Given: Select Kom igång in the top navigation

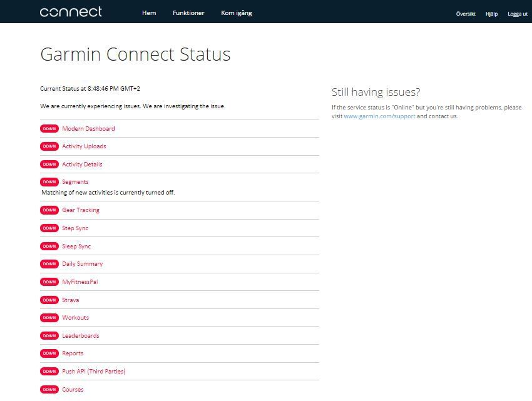Looking at the screenshot, I should 237,13.
